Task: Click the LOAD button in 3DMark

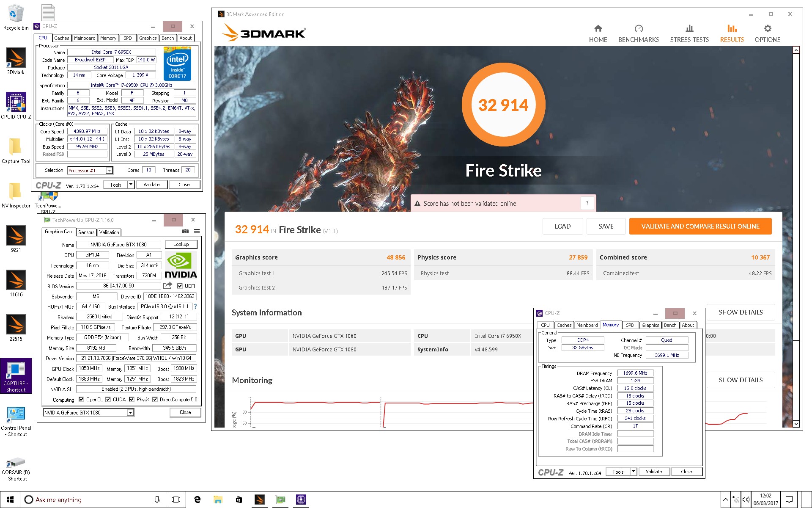Action: pyautogui.click(x=562, y=226)
